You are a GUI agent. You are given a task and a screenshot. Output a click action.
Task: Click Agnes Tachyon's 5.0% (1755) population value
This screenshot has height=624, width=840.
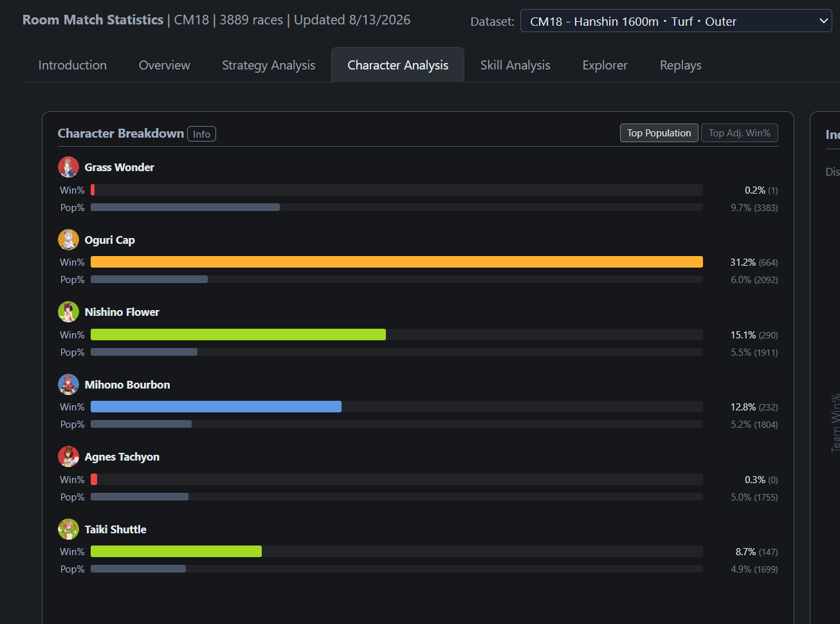click(754, 497)
